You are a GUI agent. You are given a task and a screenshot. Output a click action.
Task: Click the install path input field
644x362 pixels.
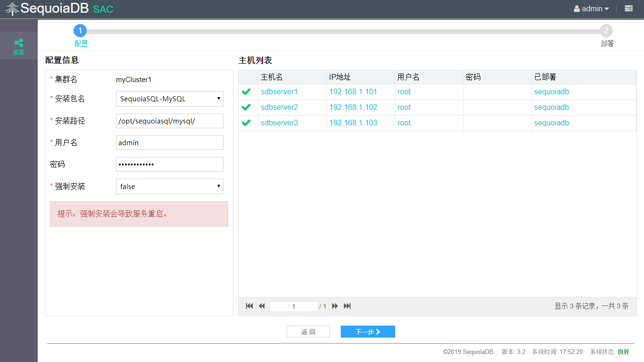[x=169, y=121]
